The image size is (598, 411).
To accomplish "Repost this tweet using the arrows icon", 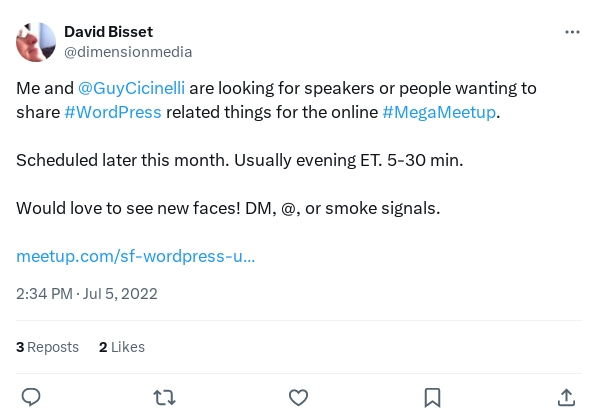I will (x=164, y=397).
